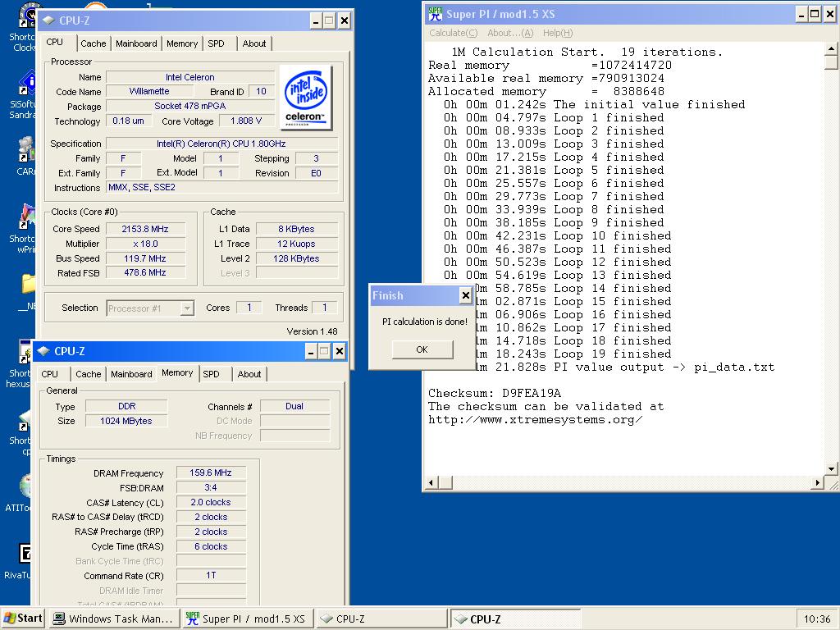Image resolution: width=840 pixels, height=630 pixels.
Task: Switch to SPD tab in top CPU-Z
Action: (x=216, y=43)
